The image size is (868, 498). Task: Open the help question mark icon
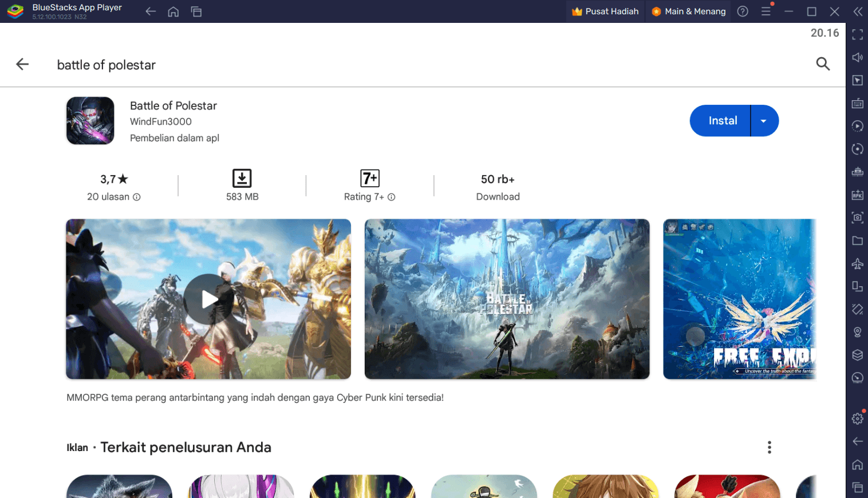(743, 11)
